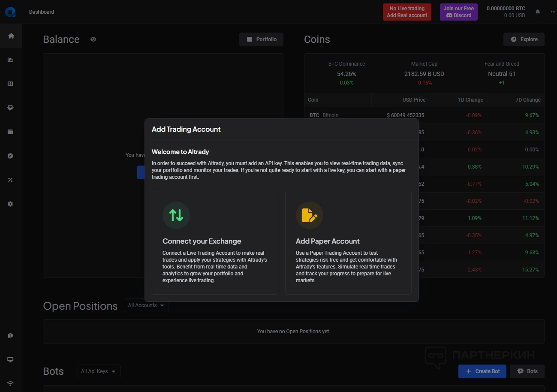This screenshot has width=557, height=392.
Task: Click No Live trading Add Real account
Action: click(407, 12)
